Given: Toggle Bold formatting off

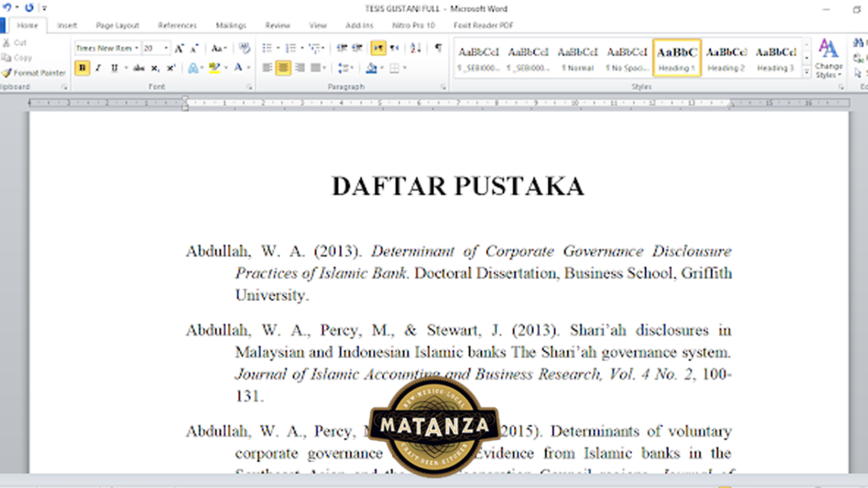Looking at the screenshot, I should [82, 68].
